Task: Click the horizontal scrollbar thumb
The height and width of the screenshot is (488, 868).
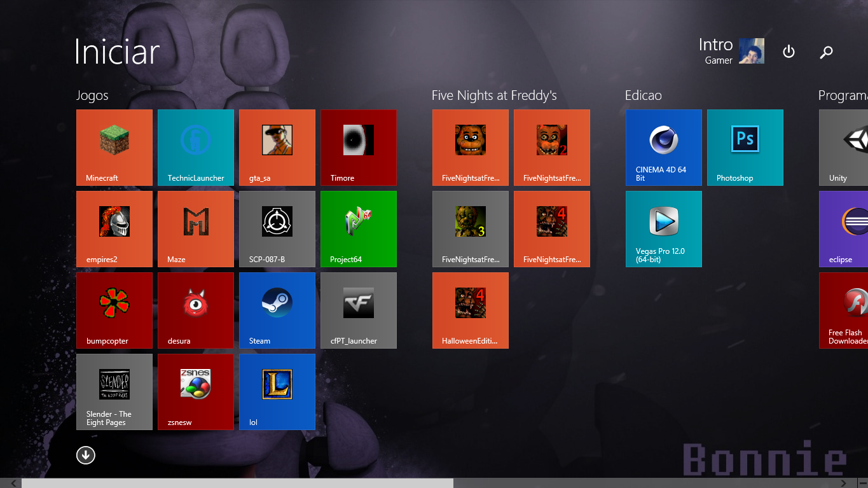Action: pyautogui.click(x=238, y=484)
